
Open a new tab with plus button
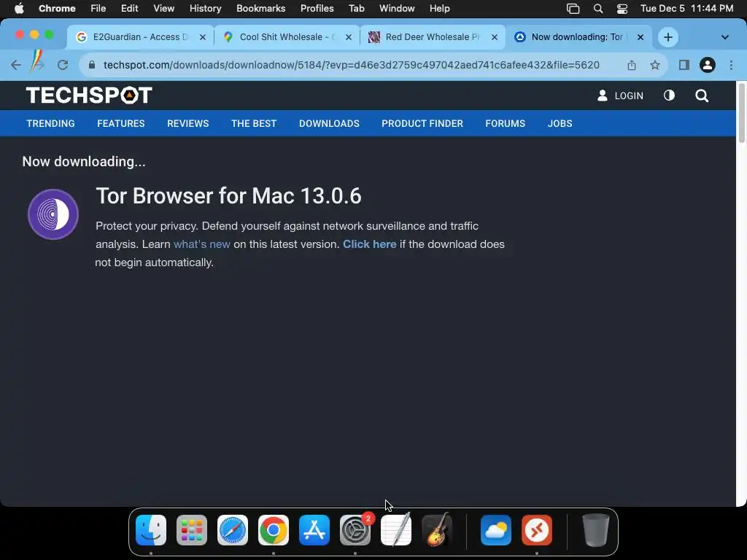pyautogui.click(x=668, y=37)
